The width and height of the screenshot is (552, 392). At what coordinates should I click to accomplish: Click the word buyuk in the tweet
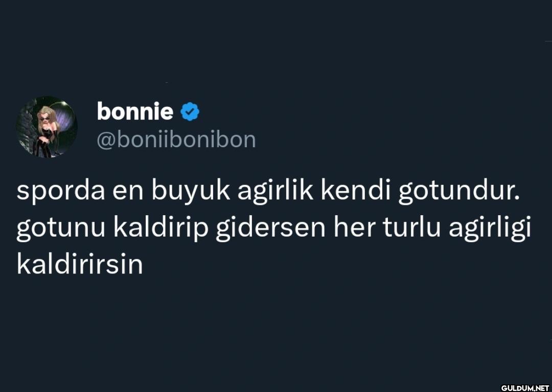[x=191, y=192]
